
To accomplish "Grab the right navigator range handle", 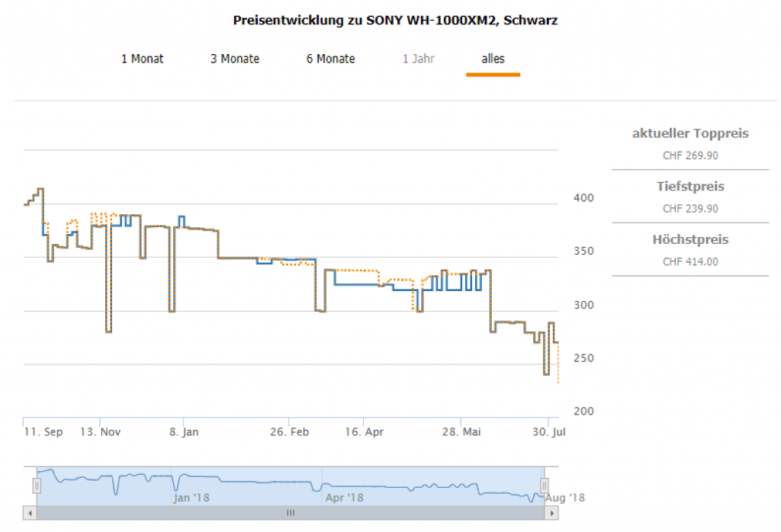I will (545, 486).
